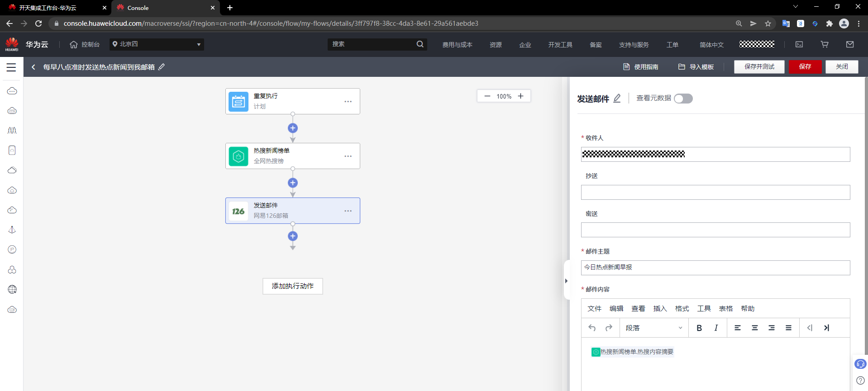This screenshot has width=868, height=391.
Task: Edit the flow title with pencil icon
Action: (162, 67)
